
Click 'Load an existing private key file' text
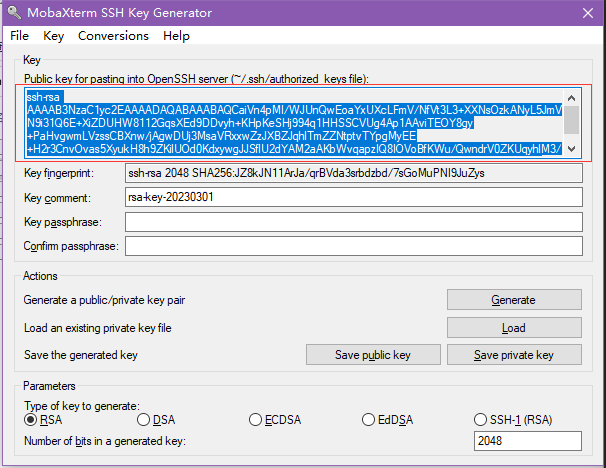click(97, 328)
